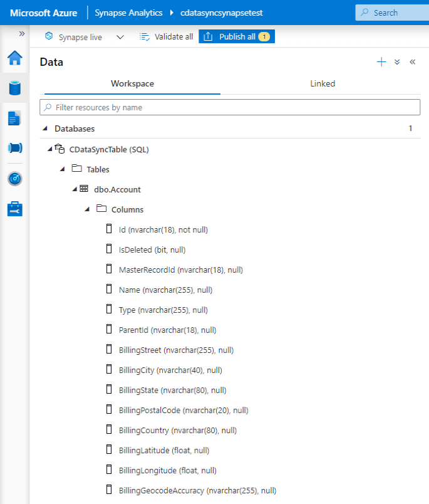The height and width of the screenshot is (504, 429).
Task: Click the plus icon to add resource
Action: [x=381, y=62]
